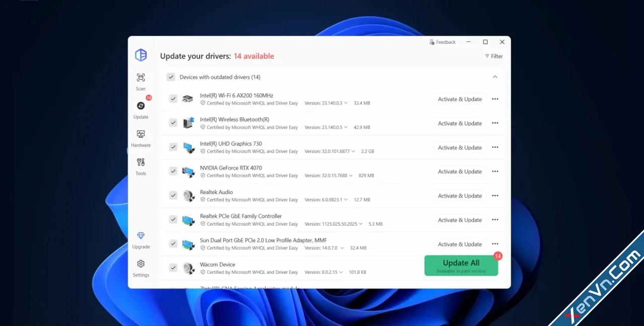Uncheck the Realtek PCIe GbE Controller checkbox

point(173,220)
